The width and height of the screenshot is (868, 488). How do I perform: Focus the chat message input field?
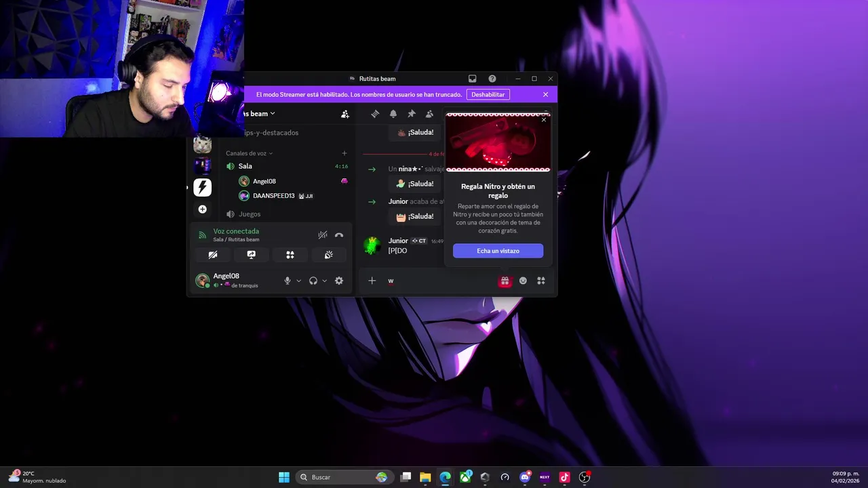[x=441, y=281]
